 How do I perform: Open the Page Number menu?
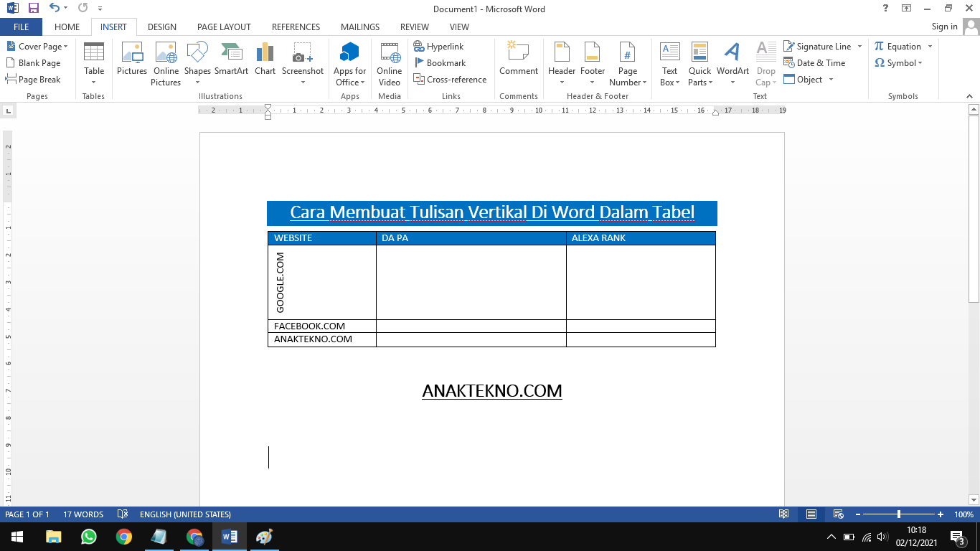pos(628,64)
